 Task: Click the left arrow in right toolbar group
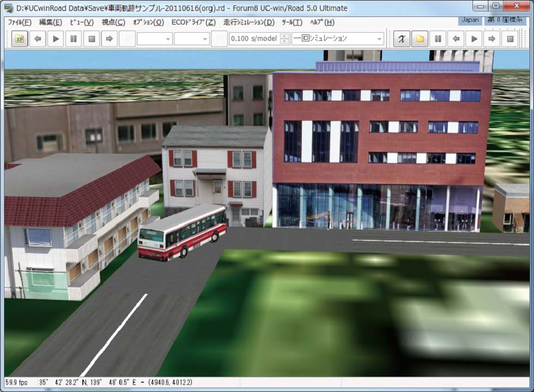tap(456, 39)
